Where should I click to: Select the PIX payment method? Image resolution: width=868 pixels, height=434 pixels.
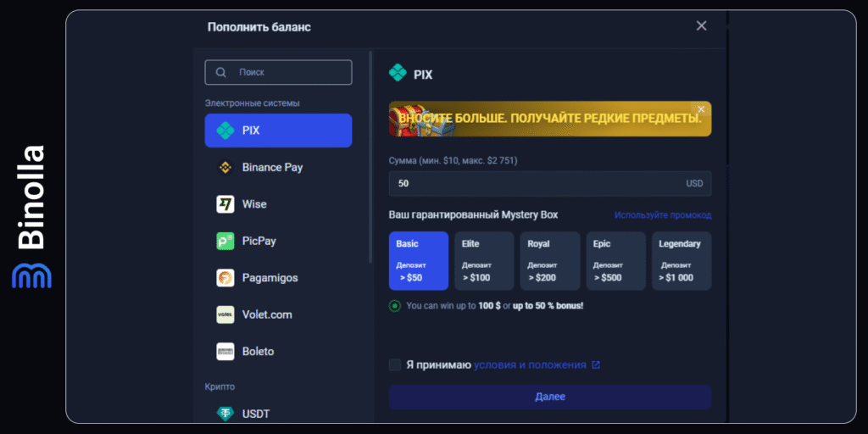point(278,131)
